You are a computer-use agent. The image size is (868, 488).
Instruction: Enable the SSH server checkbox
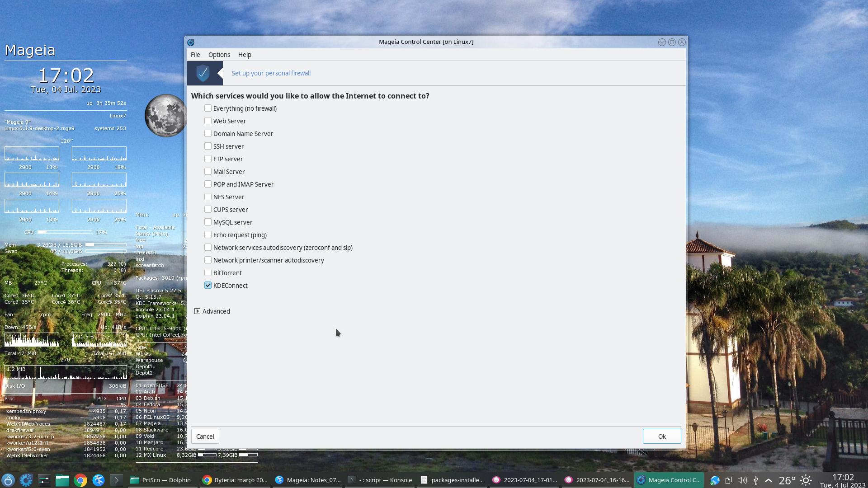(x=208, y=146)
